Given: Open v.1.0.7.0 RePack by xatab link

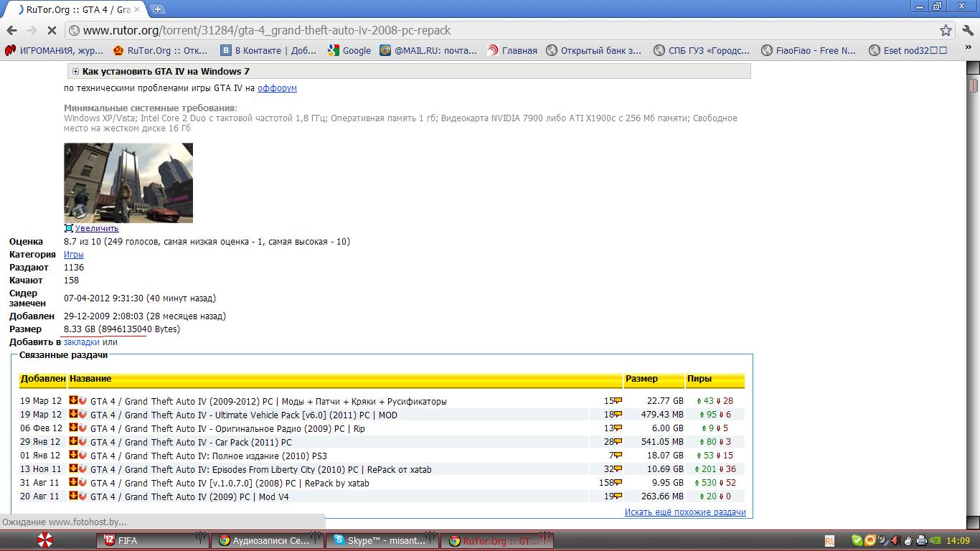Looking at the screenshot, I should click(230, 483).
